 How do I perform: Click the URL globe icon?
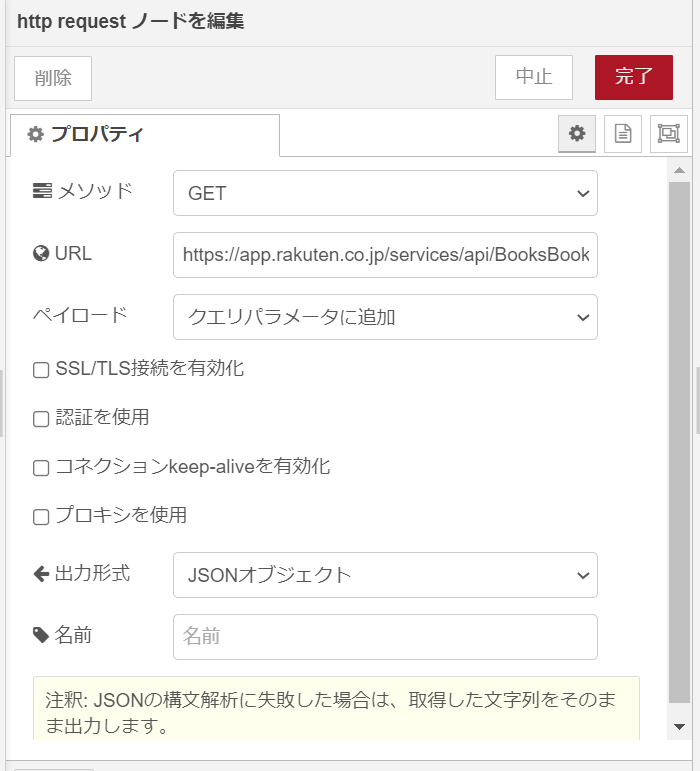tap(41, 254)
